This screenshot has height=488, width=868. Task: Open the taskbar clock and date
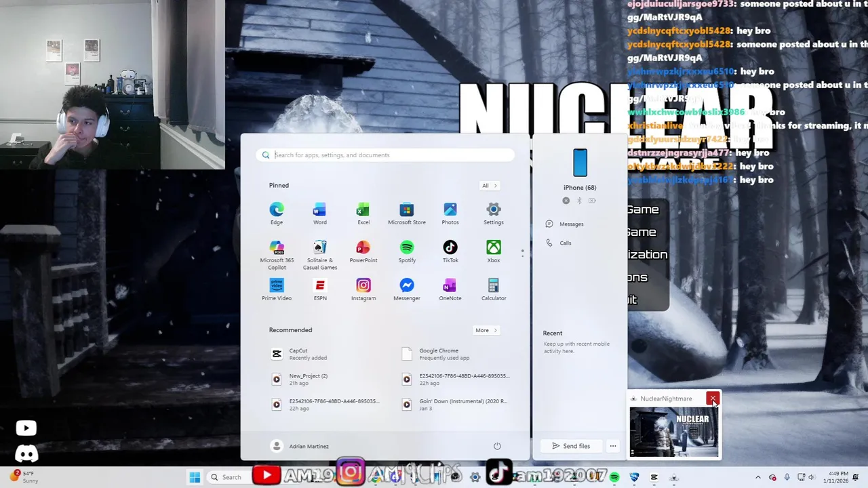tap(835, 477)
